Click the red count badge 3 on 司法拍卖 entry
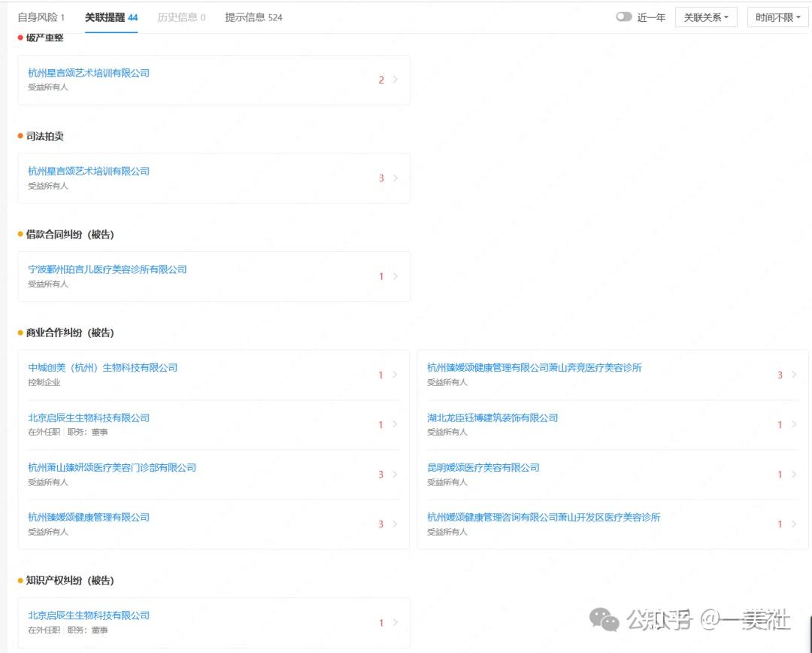The width and height of the screenshot is (812, 653). point(380,179)
